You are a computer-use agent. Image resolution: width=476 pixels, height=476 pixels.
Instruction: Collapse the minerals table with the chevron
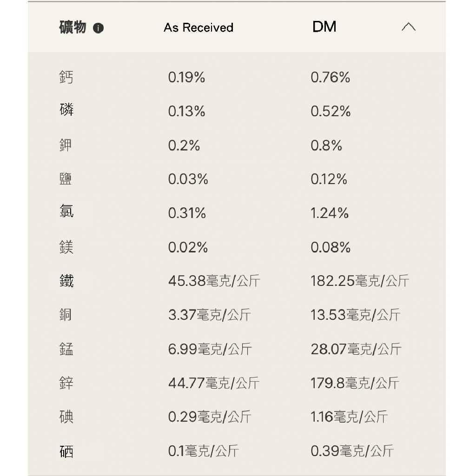[x=408, y=27]
